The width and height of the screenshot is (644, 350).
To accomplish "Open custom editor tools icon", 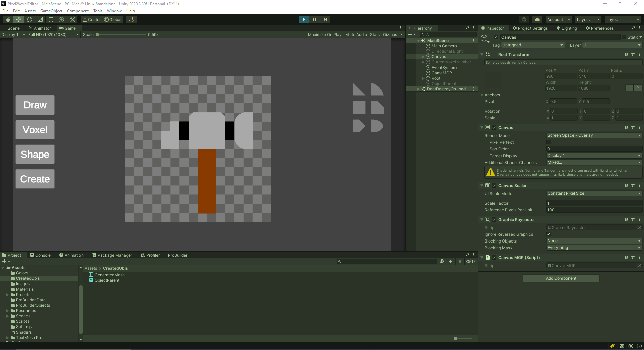I will 72,19.
